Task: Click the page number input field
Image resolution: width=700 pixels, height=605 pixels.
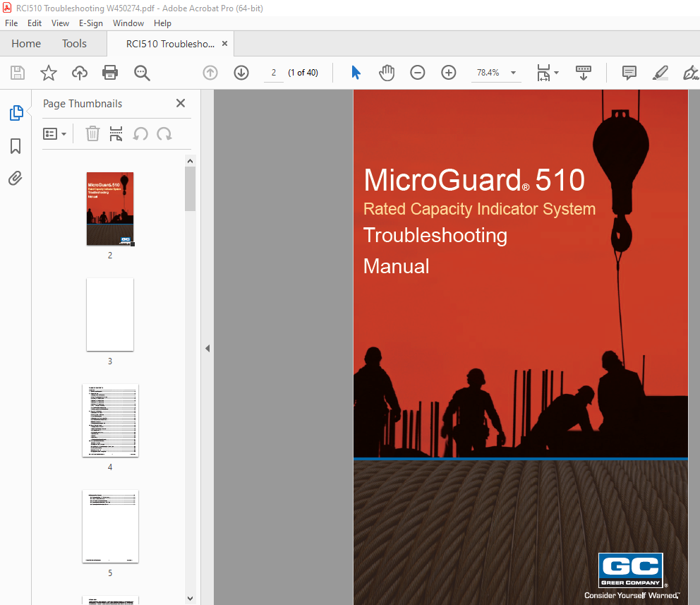Action: tap(274, 73)
